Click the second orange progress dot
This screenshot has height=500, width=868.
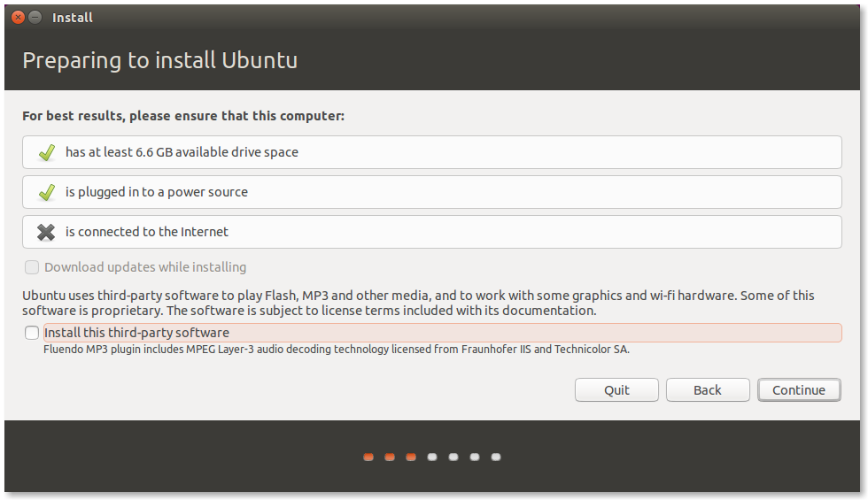390,458
